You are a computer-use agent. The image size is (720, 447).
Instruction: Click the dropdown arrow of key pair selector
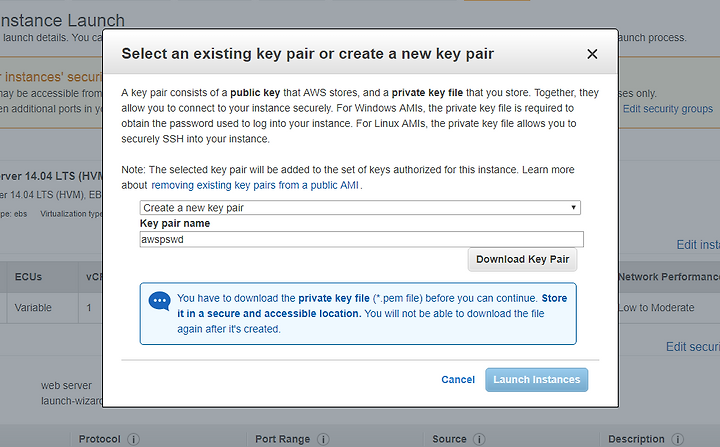pos(573,208)
